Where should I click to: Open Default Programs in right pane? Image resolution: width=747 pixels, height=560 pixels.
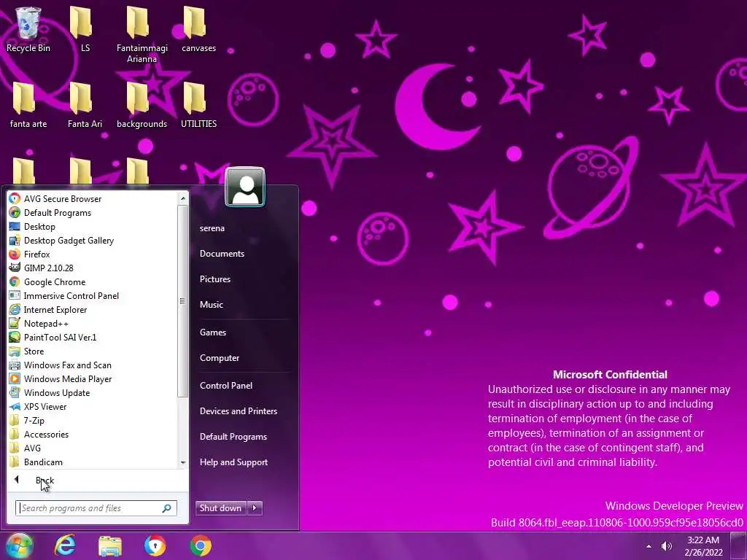233,437
